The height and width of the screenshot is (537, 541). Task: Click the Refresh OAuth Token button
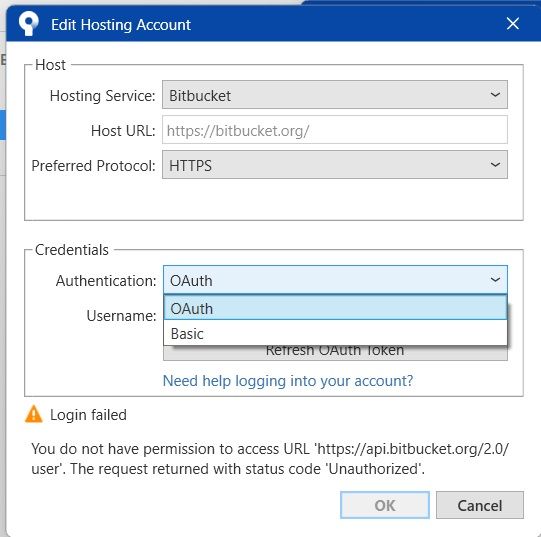pos(335,352)
